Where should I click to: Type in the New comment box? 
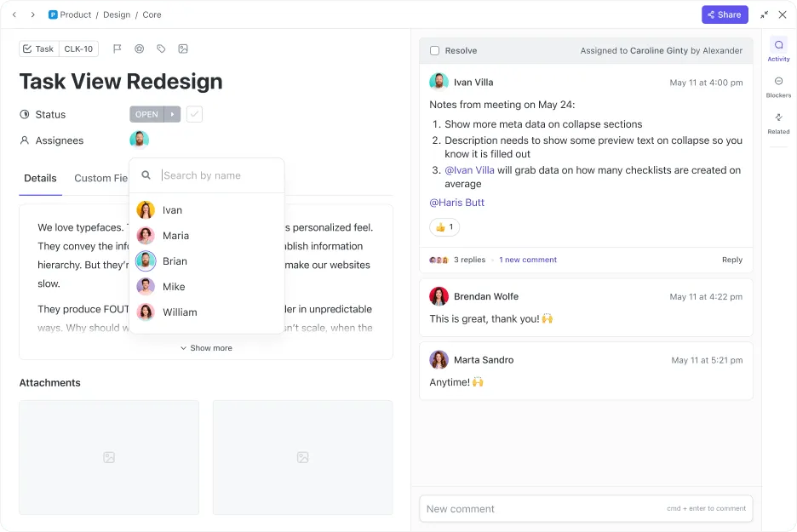(x=586, y=509)
